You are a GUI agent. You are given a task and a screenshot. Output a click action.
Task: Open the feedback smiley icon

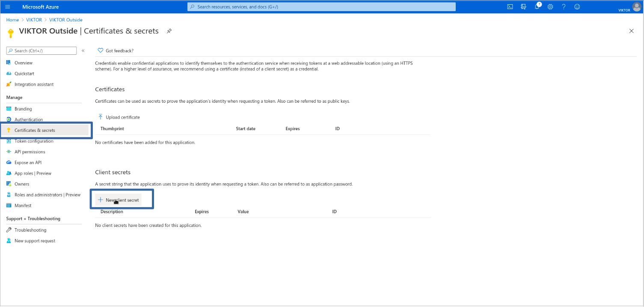pos(577,7)
